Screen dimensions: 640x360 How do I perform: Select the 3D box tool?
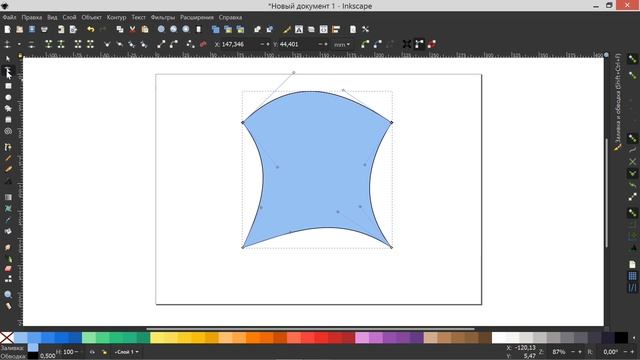[8, 120]
